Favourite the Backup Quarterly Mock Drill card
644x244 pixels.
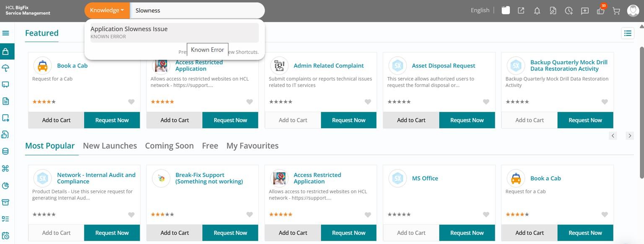(x=605, y=102)
